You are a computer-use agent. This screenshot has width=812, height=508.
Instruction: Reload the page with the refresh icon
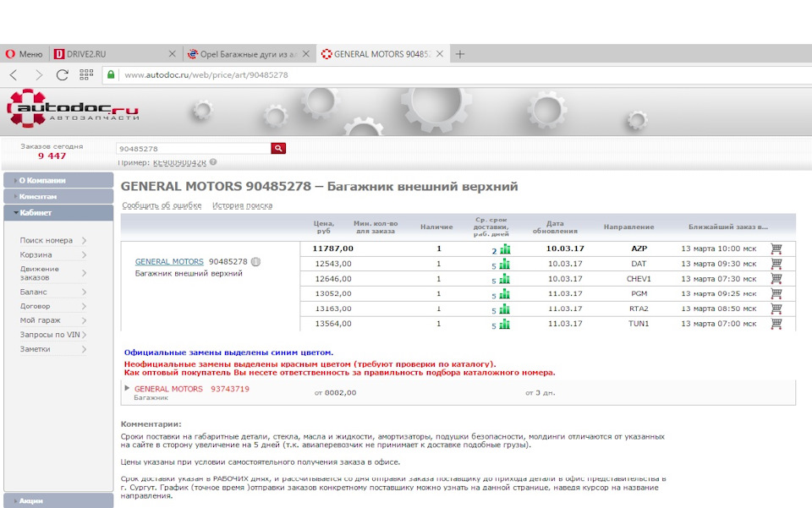[62, 75]
